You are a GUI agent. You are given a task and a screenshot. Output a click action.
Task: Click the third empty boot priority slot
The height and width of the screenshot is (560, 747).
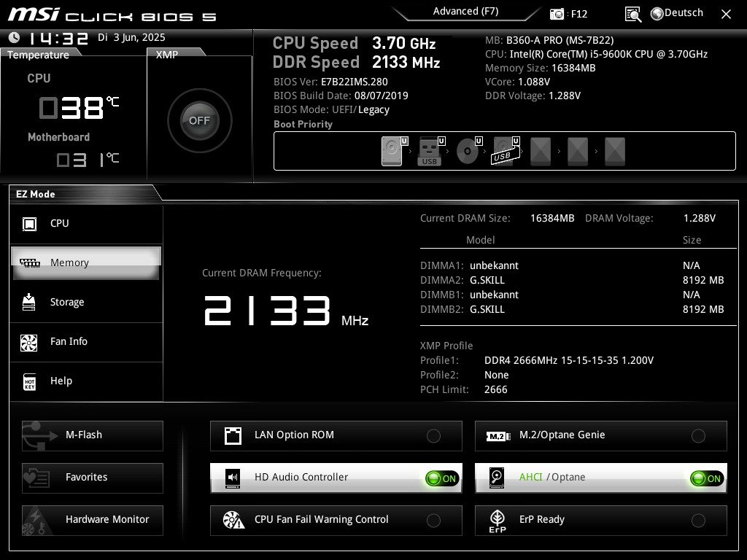pos(614,152)
